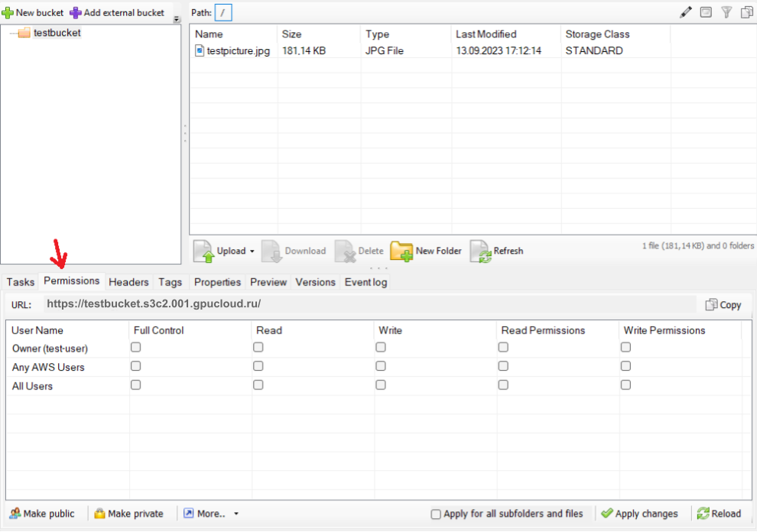Viewport: 757px width, 532px height.
Task: Enable Apply for all subfolders and files
Action: click(436, 514)
